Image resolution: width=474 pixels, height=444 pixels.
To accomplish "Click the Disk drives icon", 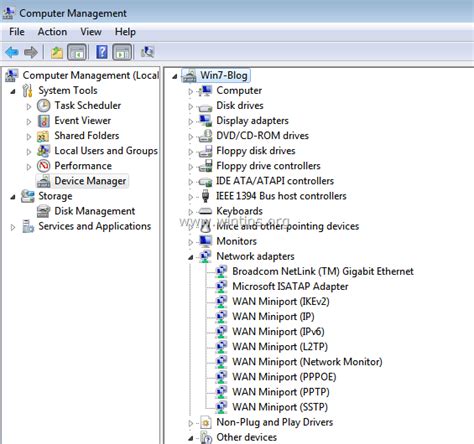I will (205, 107).
